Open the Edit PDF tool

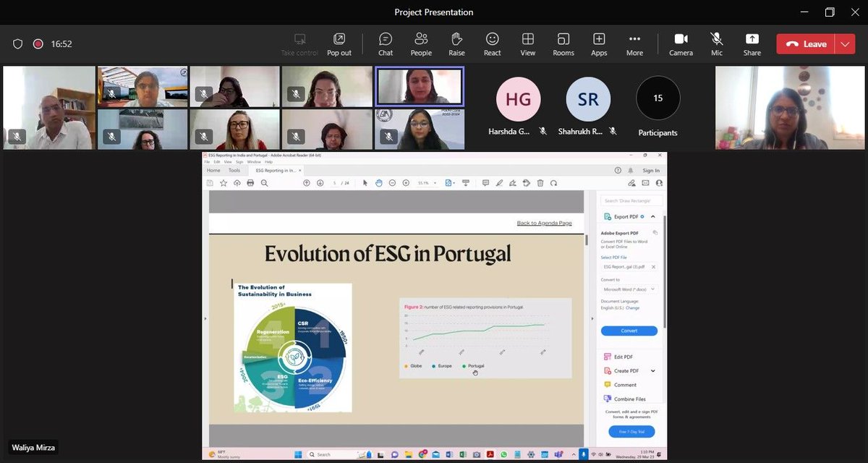pos(618,357)
